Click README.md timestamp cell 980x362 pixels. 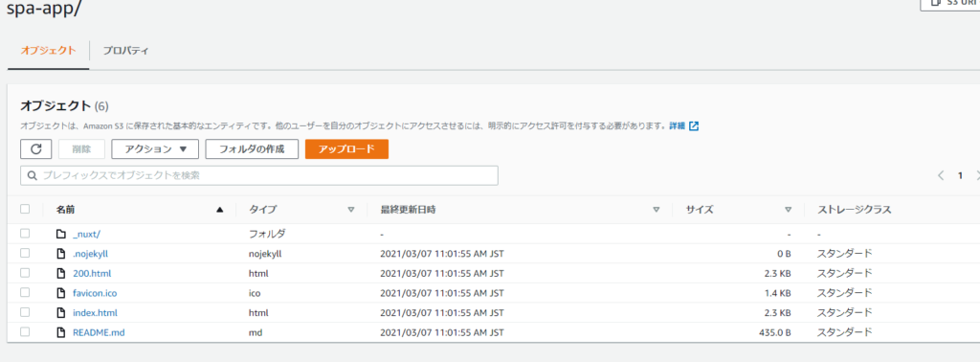pyautogui.click(x=442, y=332)
